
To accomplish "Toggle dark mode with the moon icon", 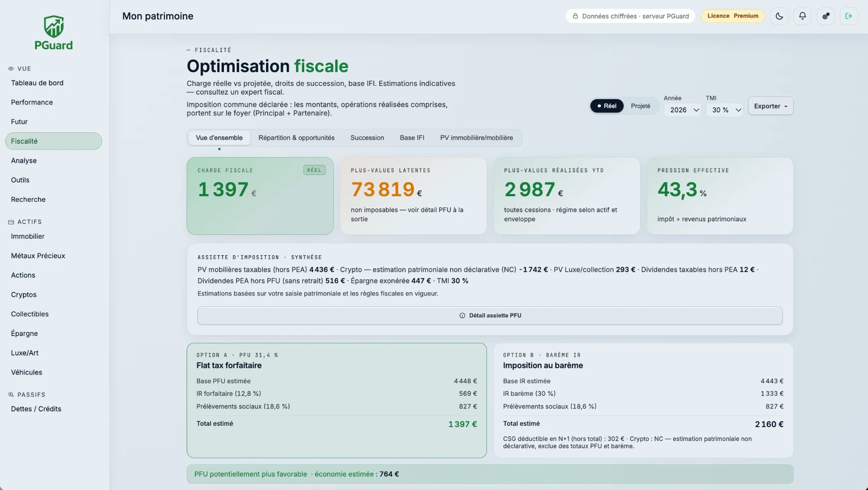I will [x=779, y=16].
